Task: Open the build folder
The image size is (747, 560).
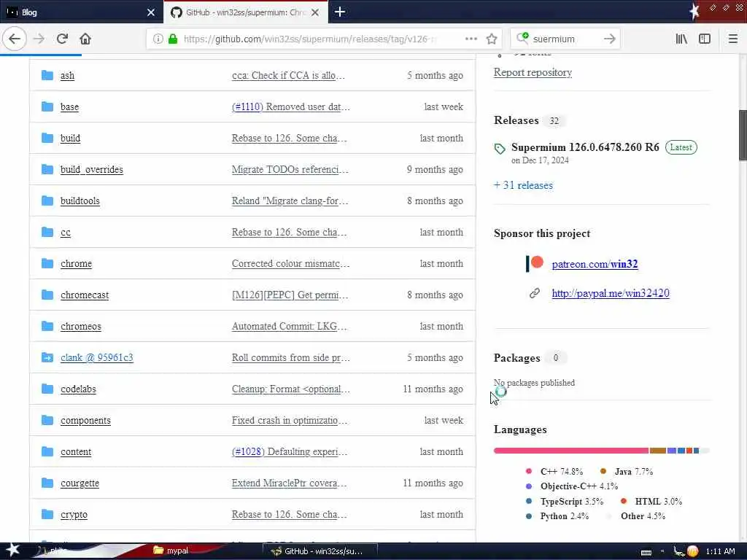Action: click(x=70, y=138)
